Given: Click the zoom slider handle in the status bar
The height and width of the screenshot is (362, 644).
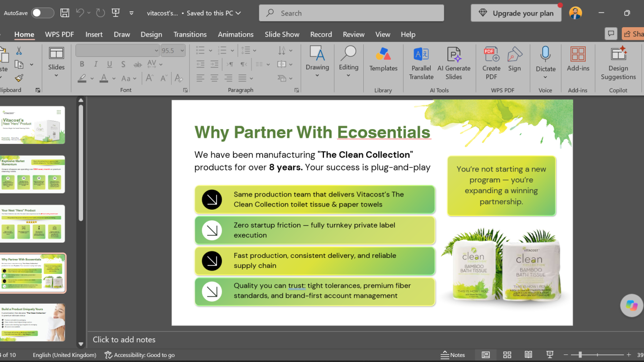Looking at the screenshot, I should [580, 355].
